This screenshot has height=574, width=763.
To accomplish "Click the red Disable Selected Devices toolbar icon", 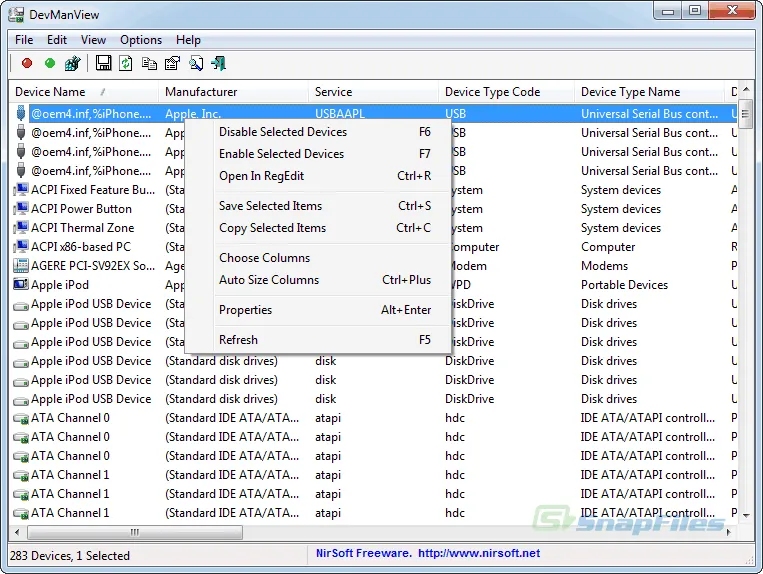I will tap(27, 63).
